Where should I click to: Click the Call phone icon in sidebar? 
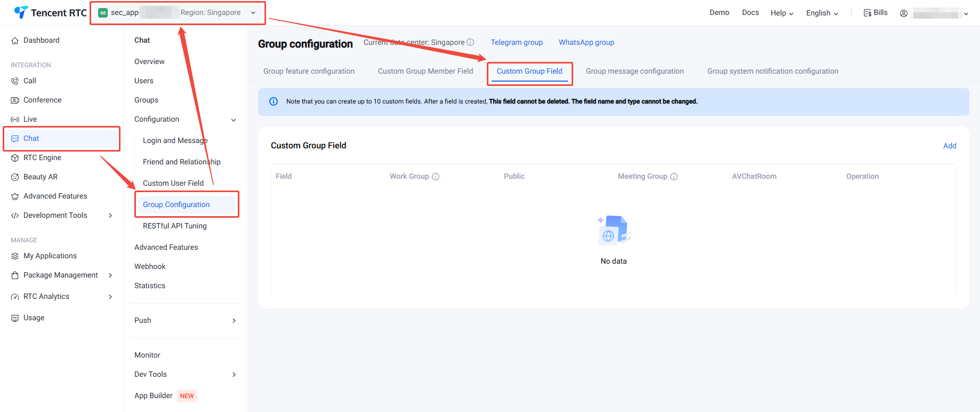[x=15, y=81]
